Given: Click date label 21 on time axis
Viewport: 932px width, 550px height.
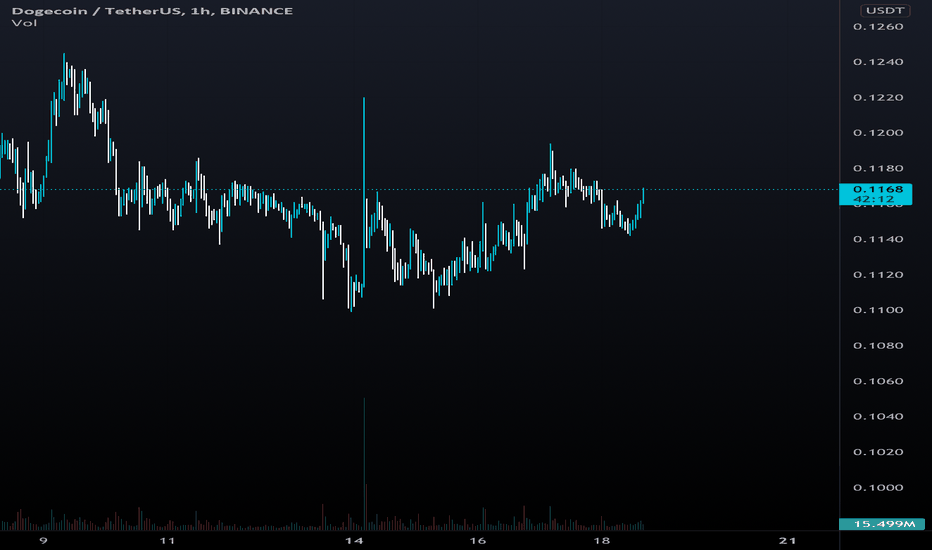Looking at the screenshot, I should point(788,540).
